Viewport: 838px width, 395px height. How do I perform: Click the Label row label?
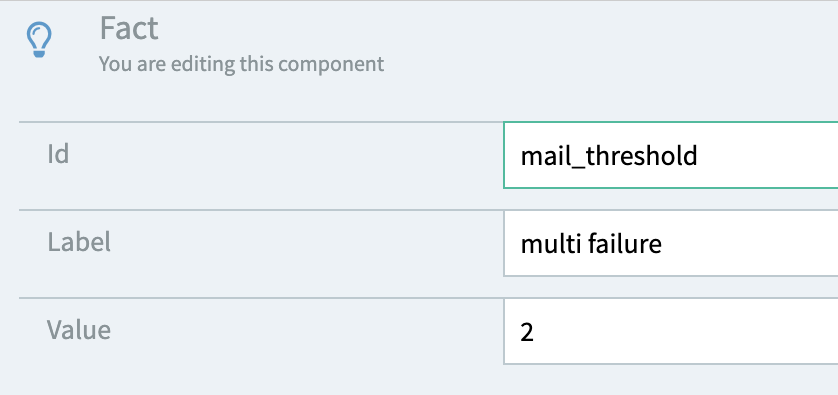[x=79, y=243]
